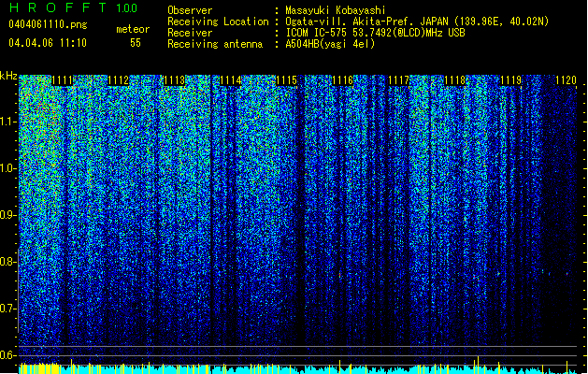Click the kHz axis unit label
This screenshot has height=374, width=588.
click(x=8, y=76)
